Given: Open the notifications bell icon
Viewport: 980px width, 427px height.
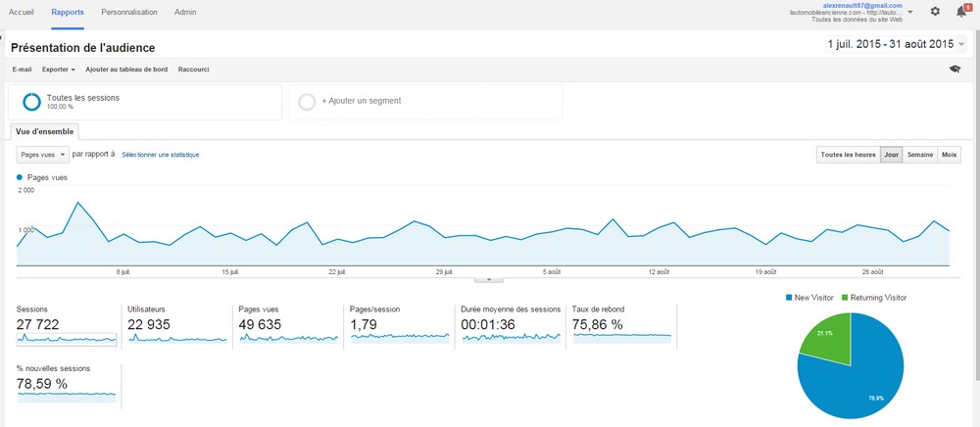Looking at the screenshot, I should 962,12.
